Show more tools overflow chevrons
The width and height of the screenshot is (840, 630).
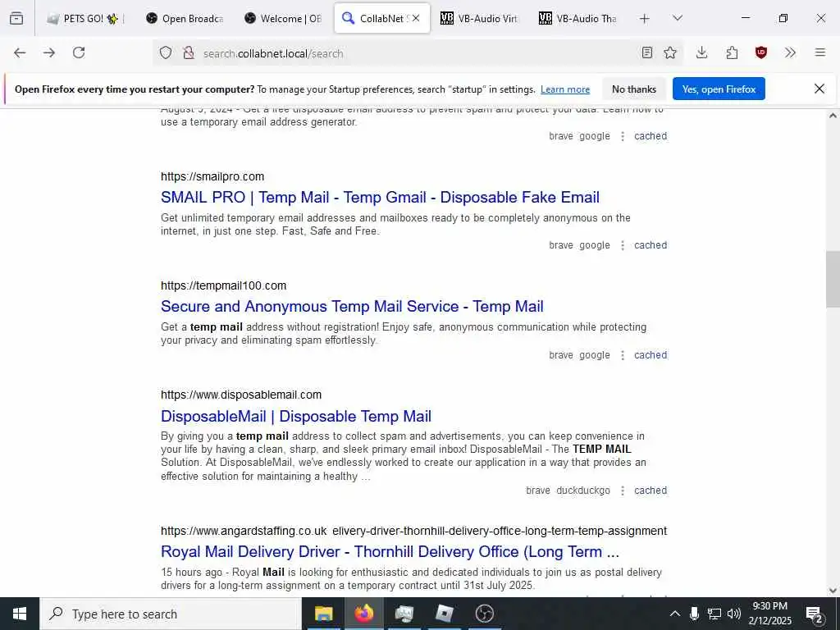coord(790,52)
